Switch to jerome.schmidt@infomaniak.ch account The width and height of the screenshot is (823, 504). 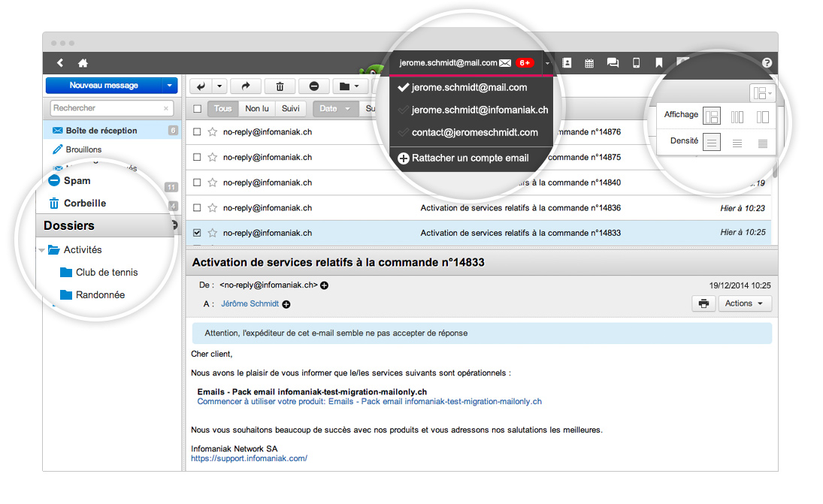[x=480, y=110]
